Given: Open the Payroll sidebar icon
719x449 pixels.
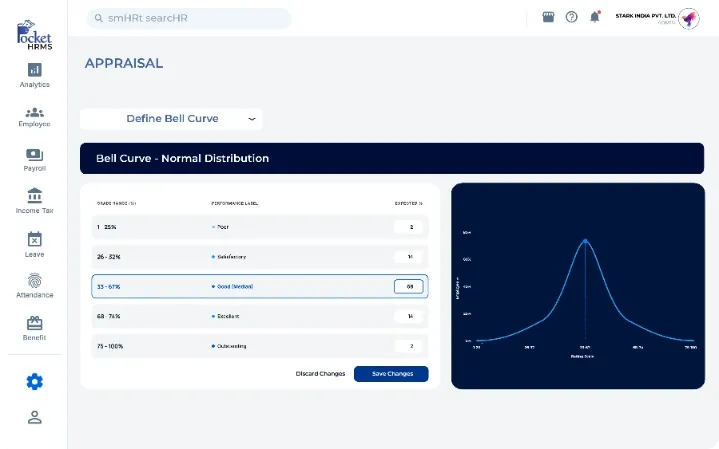Looking at the screenshot, I should [x=34, y=156].
